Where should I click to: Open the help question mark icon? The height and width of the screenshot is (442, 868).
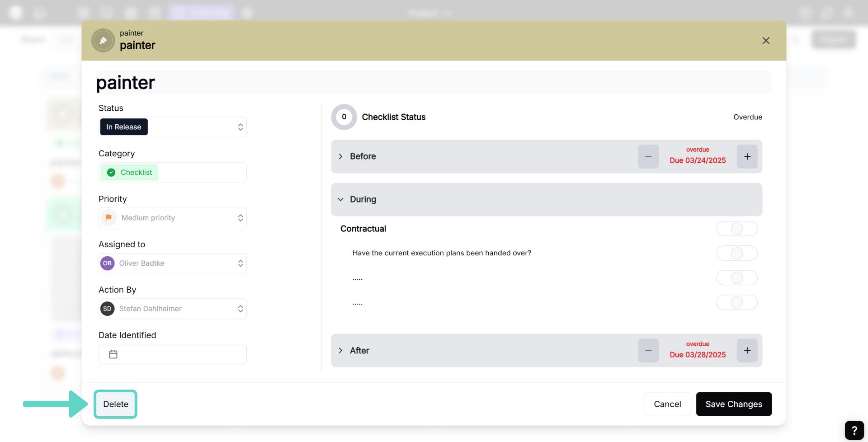[x=854, y=430]
